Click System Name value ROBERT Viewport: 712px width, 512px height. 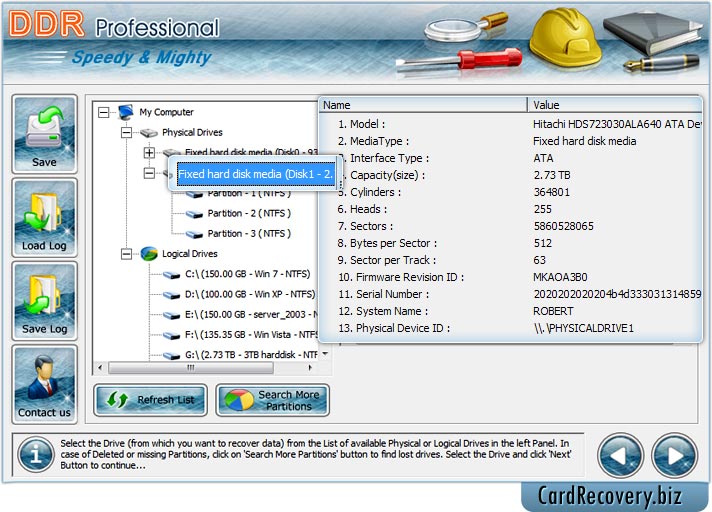(553, 311)
